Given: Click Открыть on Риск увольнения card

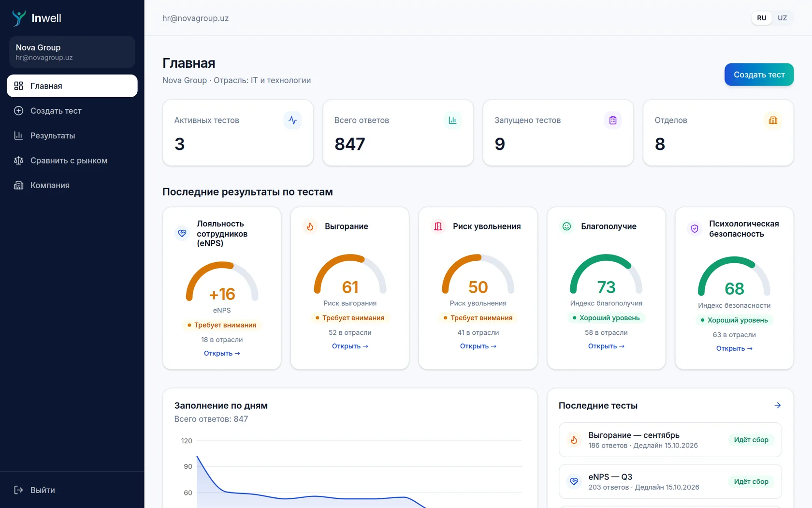Looking at the screenshot, I should click(478, 346).
